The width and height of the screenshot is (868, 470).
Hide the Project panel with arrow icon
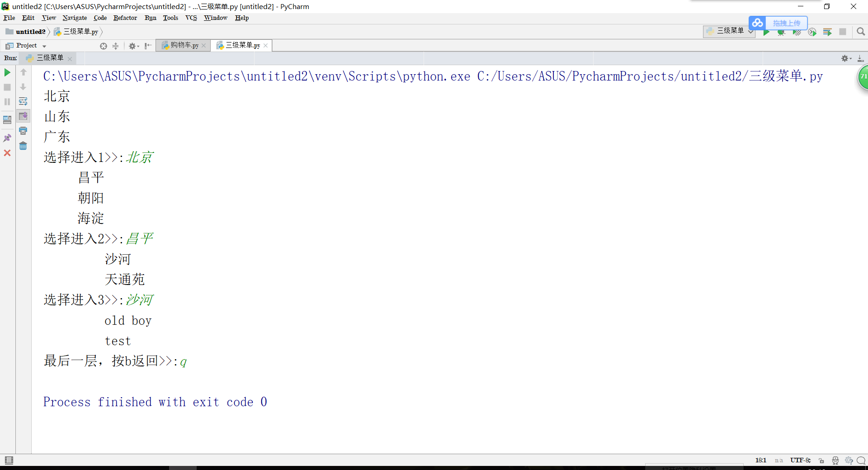[x=148, y=46]
